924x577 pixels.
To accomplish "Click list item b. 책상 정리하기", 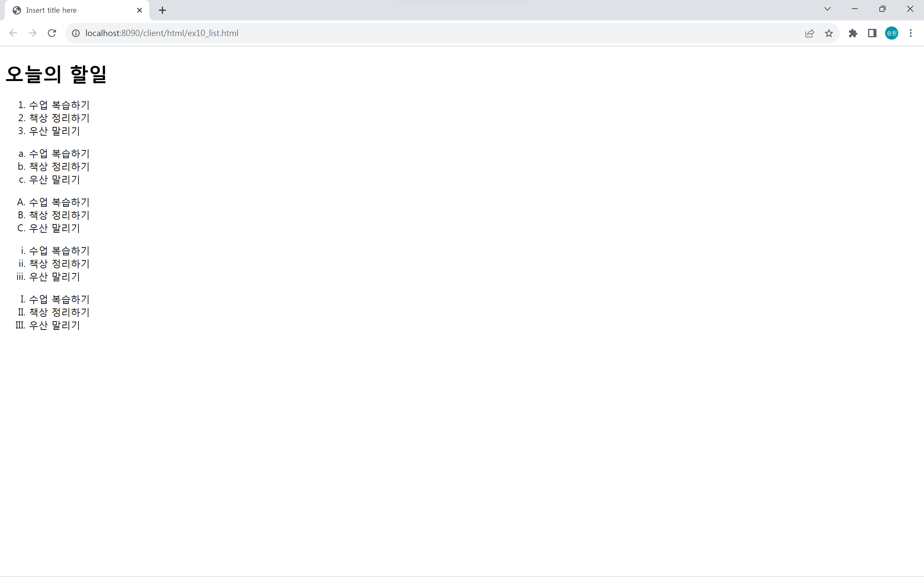I will [59, 166].
